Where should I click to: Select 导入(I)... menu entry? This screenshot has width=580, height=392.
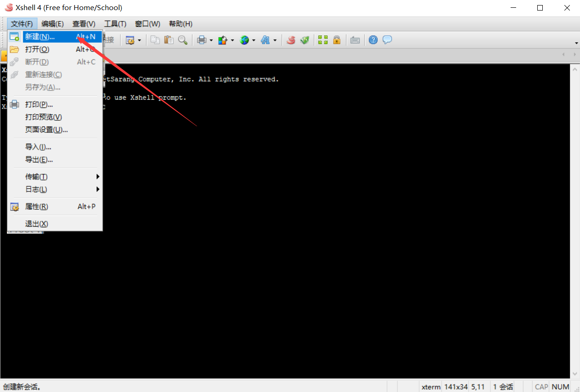point(55,147)
